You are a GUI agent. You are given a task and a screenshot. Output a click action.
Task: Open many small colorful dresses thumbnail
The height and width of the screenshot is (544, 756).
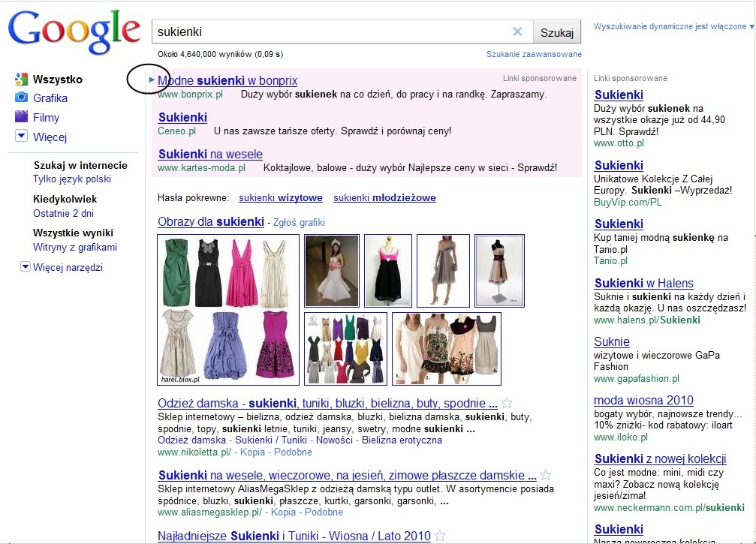pyautogui.click(x=345, y=349)
